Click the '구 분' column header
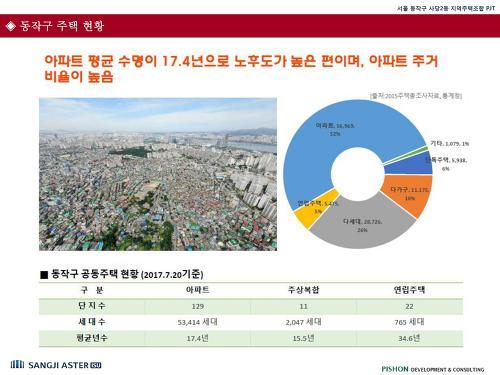Image resolution: width=500 pixels, height=375 pixels. (x=92, y=290)
